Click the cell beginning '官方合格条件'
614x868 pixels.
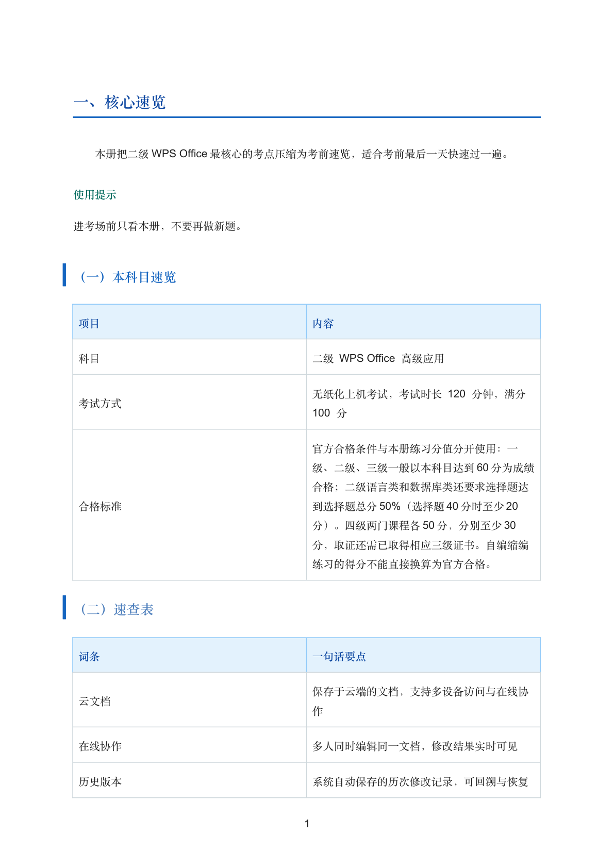tap(423, 505)
